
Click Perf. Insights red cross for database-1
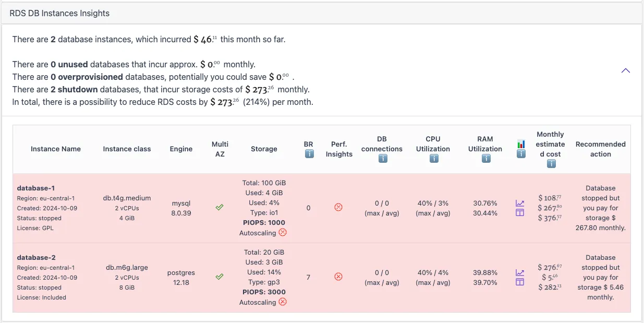338,208
